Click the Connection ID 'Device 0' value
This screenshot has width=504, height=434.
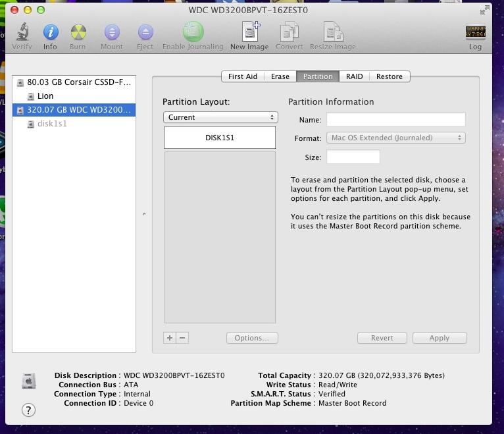(x=139, y=403)
